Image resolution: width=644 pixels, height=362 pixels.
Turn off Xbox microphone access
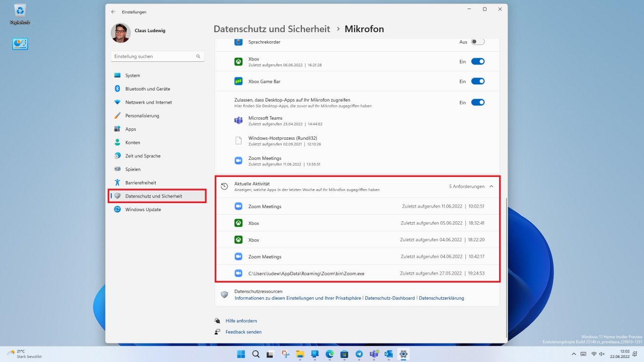478,61
